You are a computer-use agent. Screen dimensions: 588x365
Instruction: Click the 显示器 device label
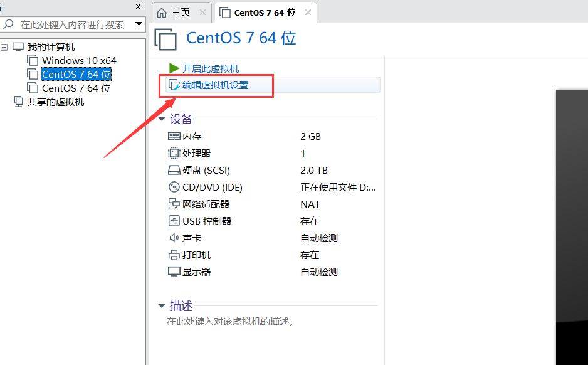(x=196, y=272)
